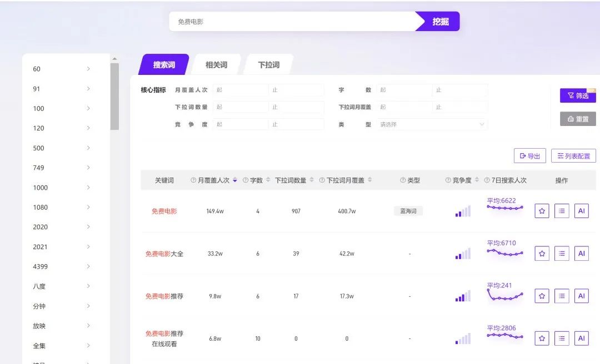Click the 筛选 filter button
600x364 pixels.
[x=577, y=95]
